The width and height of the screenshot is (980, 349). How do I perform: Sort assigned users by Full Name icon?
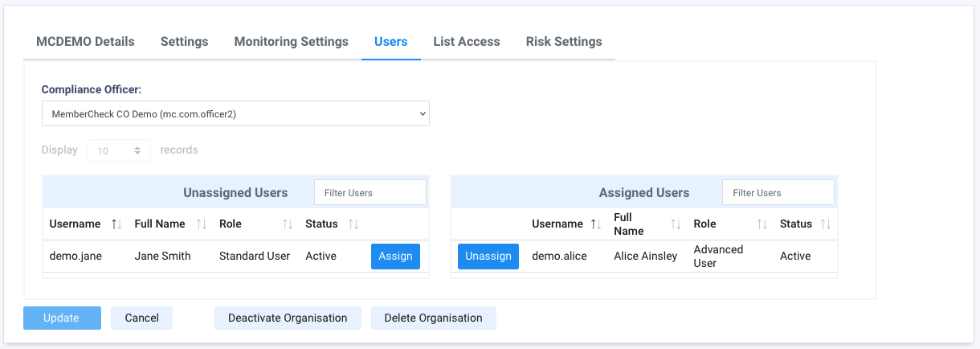(x=676, y=224)
